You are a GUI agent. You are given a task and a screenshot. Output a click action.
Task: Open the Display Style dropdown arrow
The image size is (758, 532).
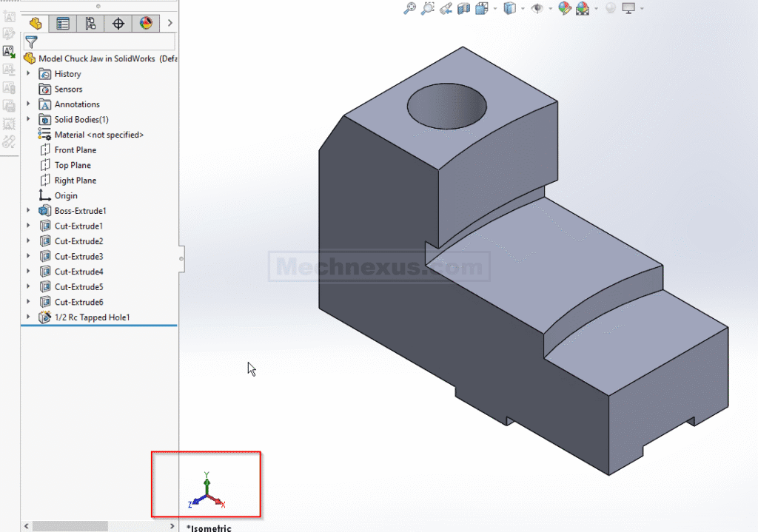[x=521, y=8]
